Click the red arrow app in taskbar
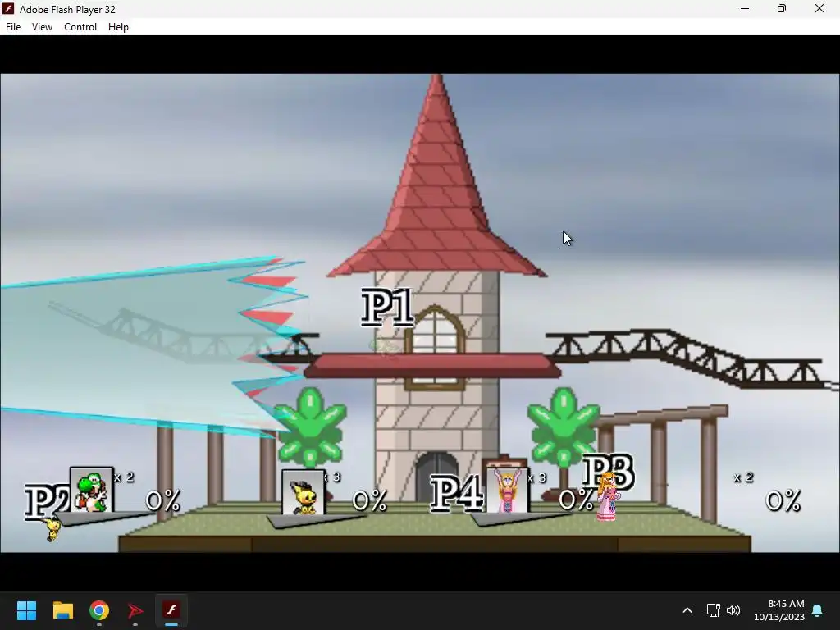This screenshot has height=630, width=840. (x=135, y=610)
